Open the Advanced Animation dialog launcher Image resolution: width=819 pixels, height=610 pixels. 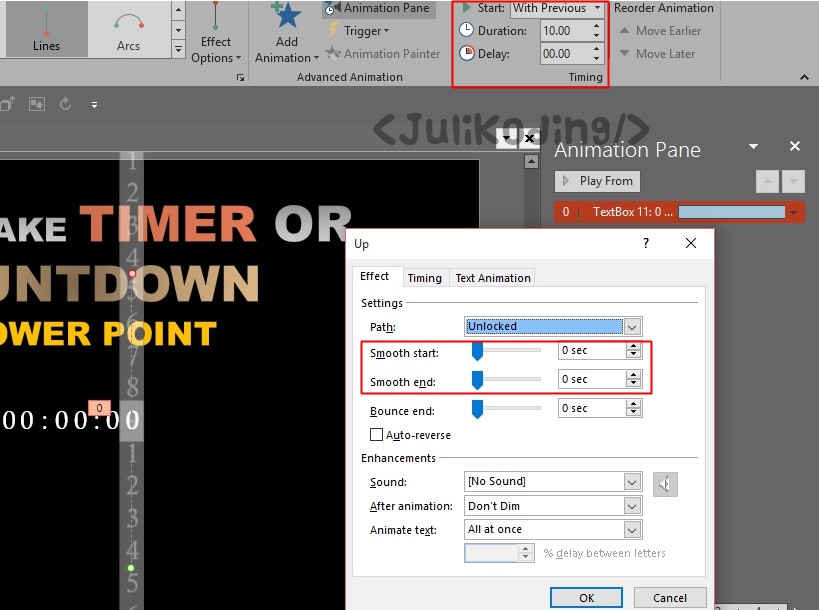pyautogui.click(x=240, y=77)
